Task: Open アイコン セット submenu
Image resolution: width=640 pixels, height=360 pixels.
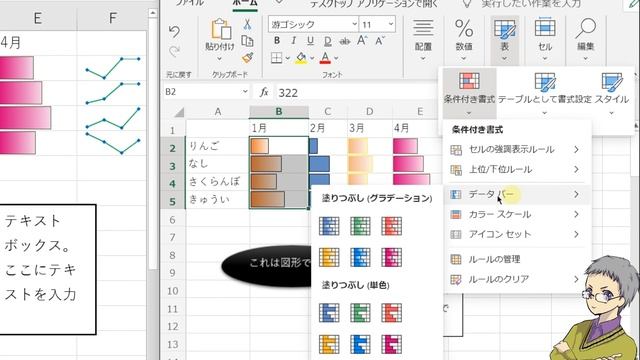Action: [x=516, y=234]
